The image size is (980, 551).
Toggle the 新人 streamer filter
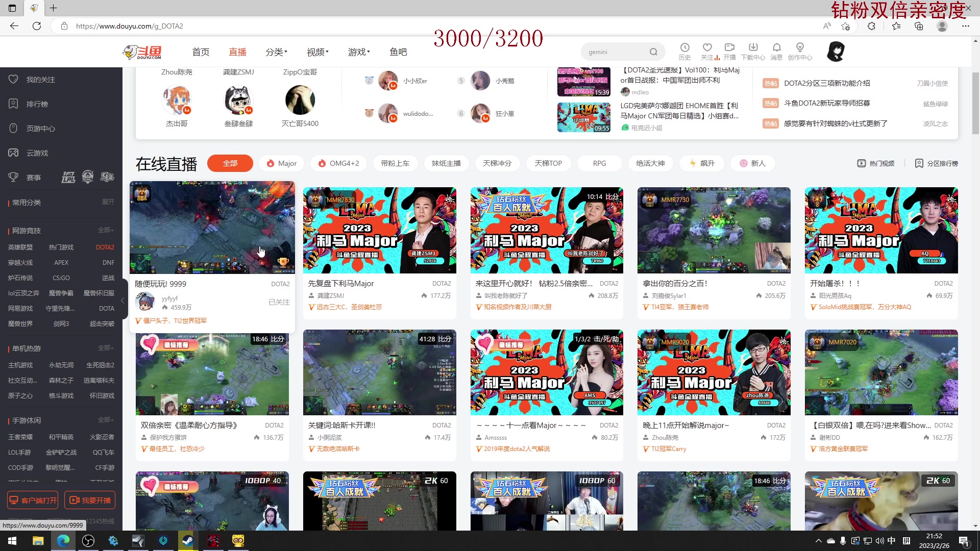(752, 163)
